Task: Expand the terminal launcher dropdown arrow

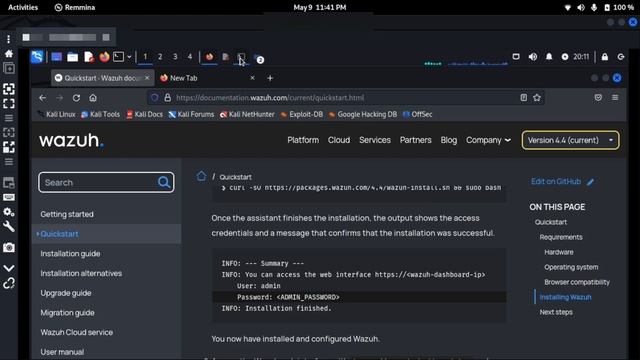Action: click(129, 57)
